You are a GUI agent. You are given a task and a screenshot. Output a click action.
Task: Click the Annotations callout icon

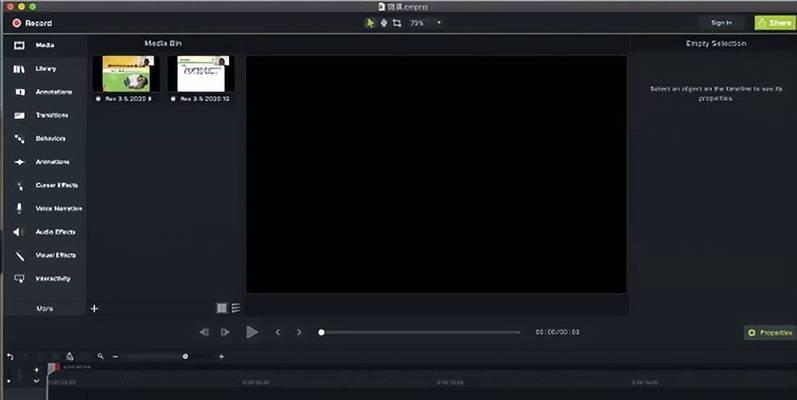click(20, 93)
